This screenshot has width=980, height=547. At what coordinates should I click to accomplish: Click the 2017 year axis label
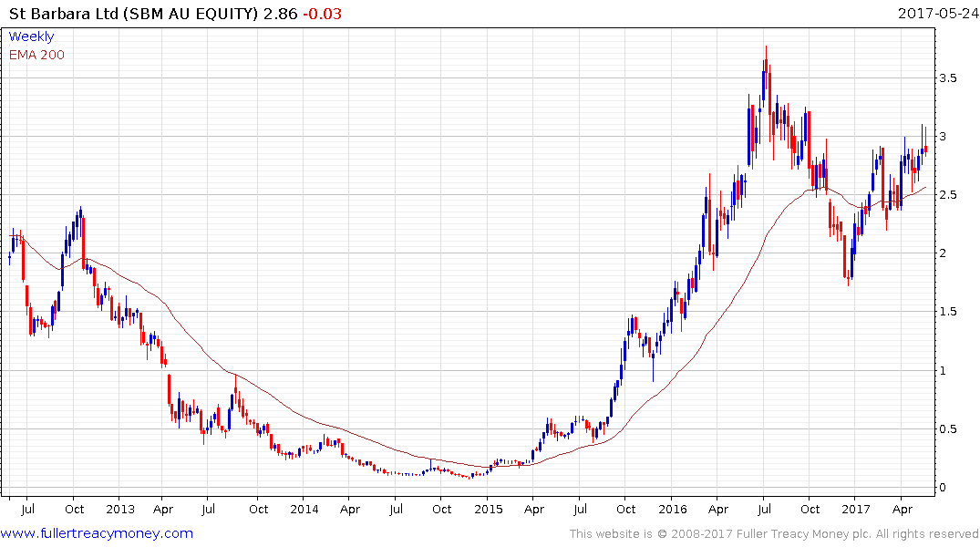click(x=856, y=509)
